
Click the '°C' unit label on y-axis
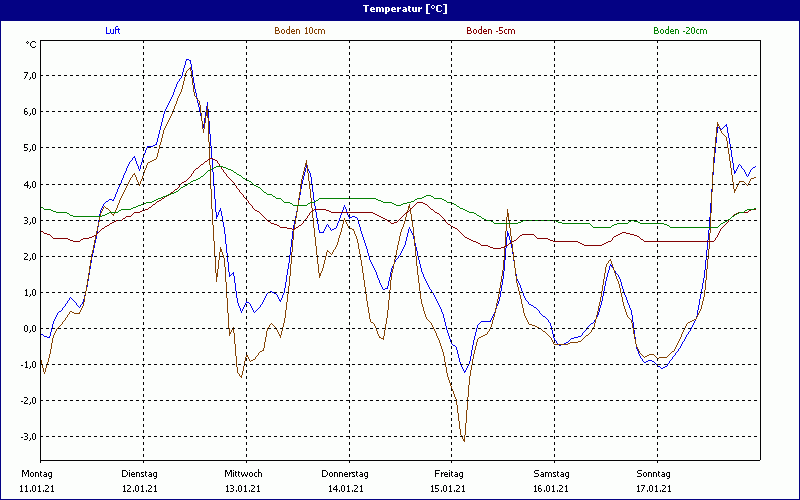tap(30, 44)
